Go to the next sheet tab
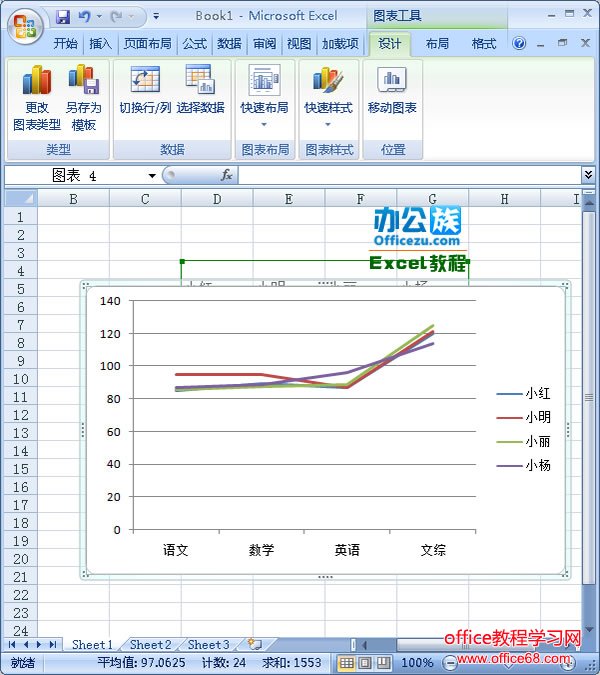The width and height of the screenshot is (600, 675). (39, 644)
